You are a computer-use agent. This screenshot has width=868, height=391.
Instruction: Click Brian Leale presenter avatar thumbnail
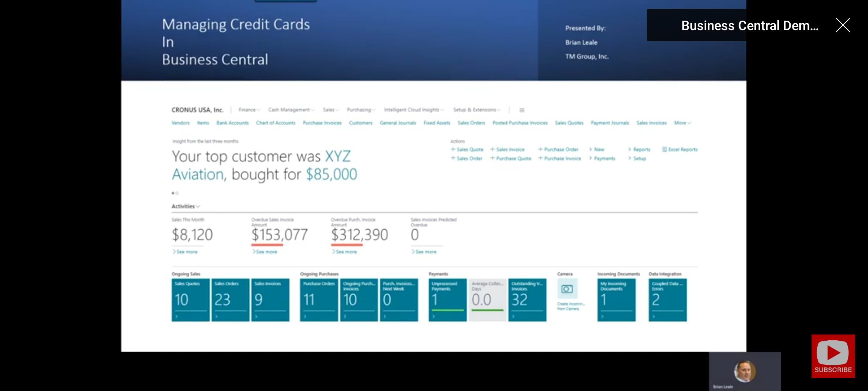point(744,371)
